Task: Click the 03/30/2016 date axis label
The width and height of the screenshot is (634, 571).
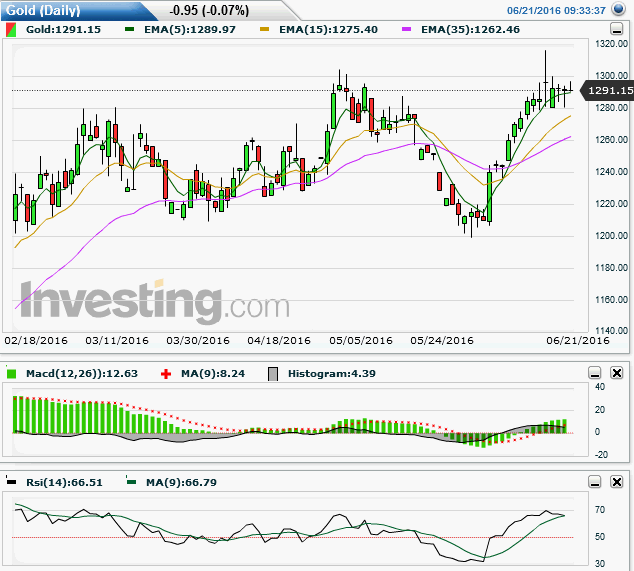Action: tap(198, 340)
